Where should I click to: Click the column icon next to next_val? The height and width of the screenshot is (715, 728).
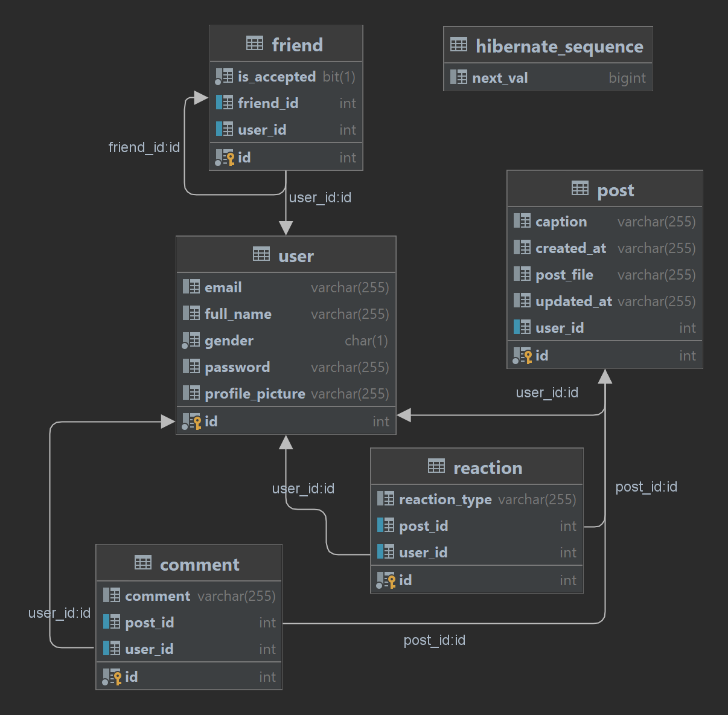coord(458,77)
